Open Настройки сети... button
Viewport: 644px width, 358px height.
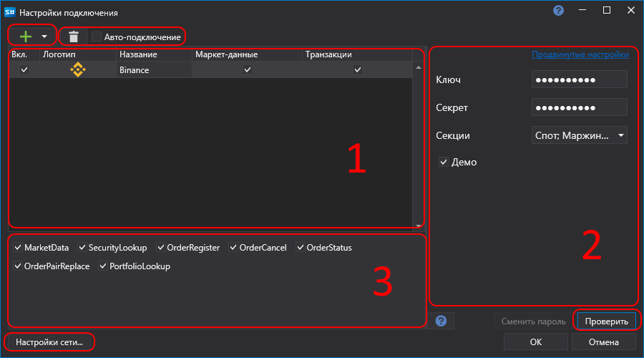(49, 342)
